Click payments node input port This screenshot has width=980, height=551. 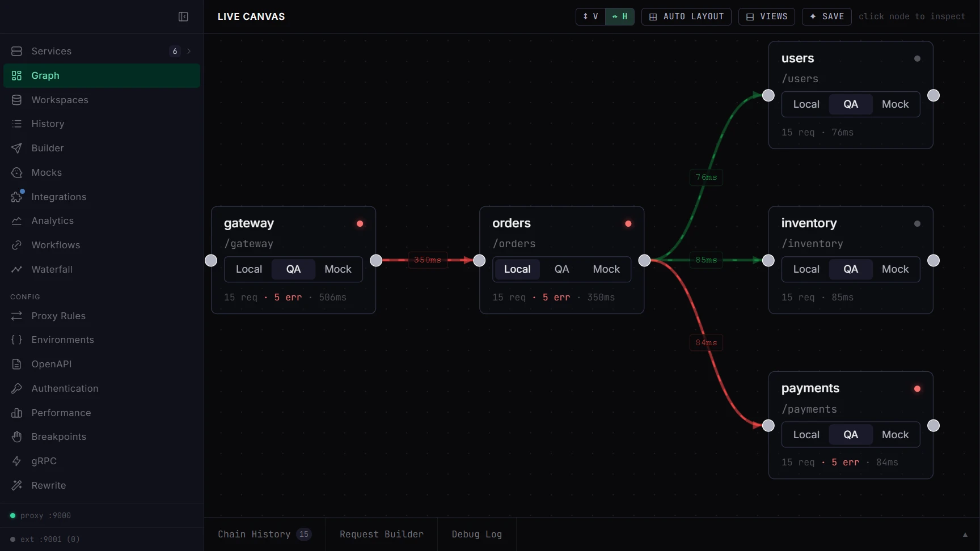(768, 426)
